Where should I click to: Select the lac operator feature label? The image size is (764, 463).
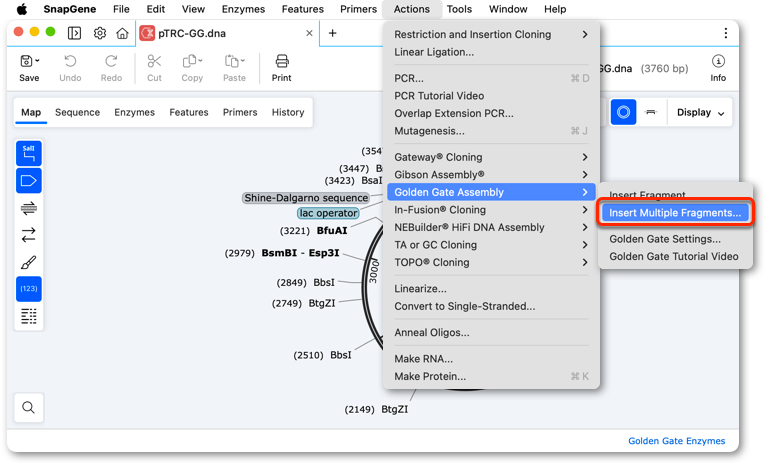(x=328, y=213)
